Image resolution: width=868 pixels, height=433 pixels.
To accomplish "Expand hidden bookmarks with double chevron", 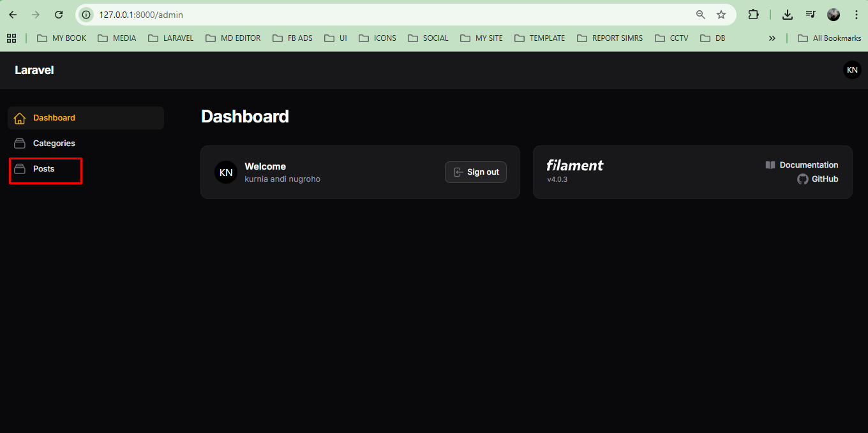I will pyautogui.click(x=772, y=38).
